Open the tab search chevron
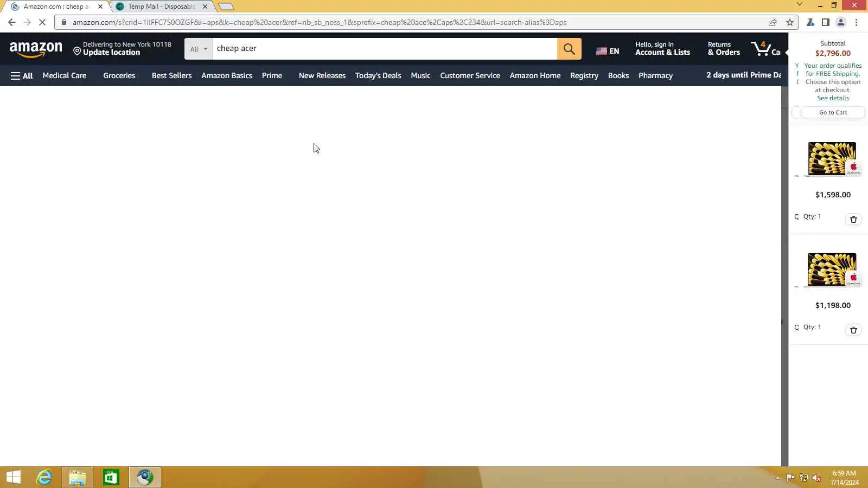 pos(799,5)
